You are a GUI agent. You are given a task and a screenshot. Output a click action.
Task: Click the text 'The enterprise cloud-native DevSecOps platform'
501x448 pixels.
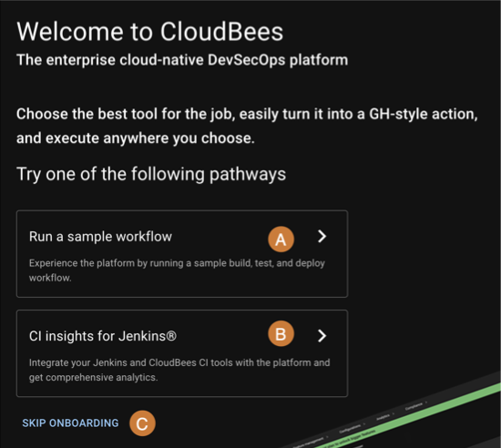(182, 60)
